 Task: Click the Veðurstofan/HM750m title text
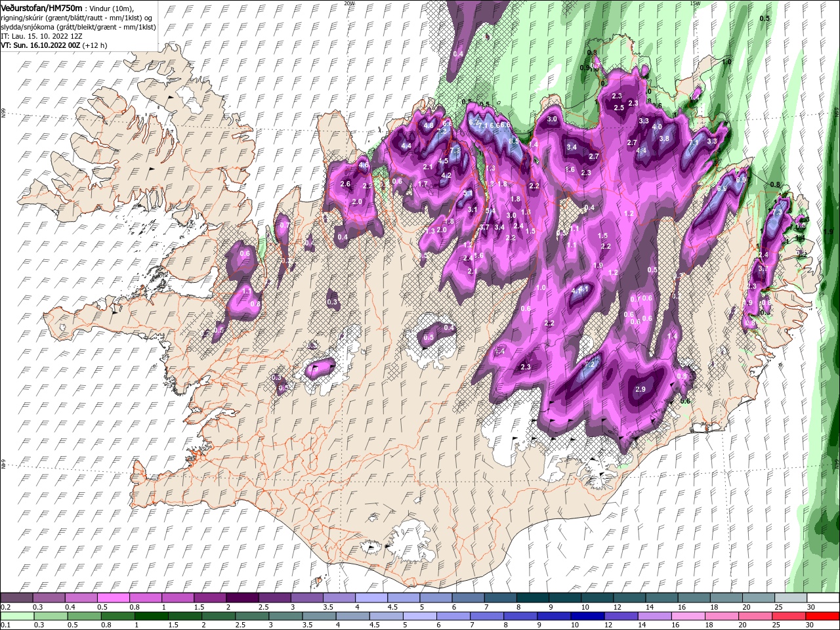click(41, 7)
